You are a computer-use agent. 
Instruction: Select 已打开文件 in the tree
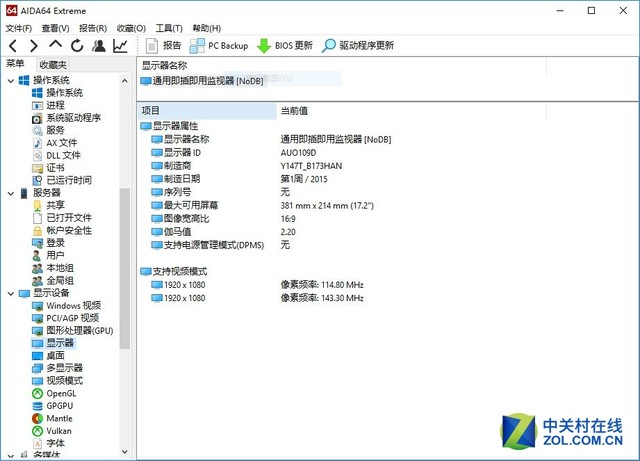pyautogui.click(x=62, y=218)
